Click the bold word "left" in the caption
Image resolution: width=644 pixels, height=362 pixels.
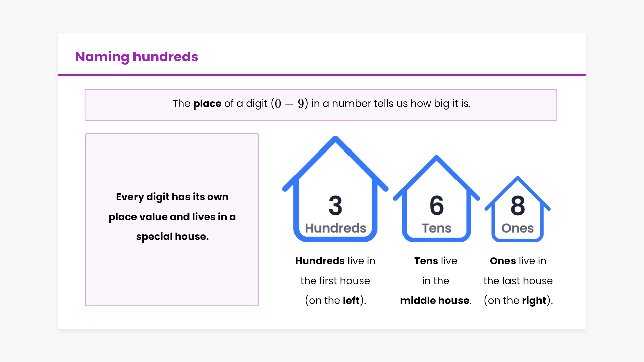coord(351,300)
